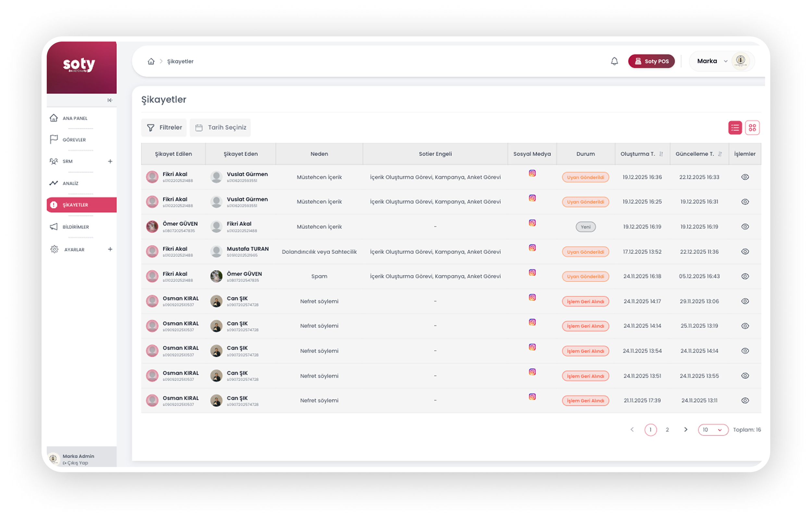Image resolution: width=812 pixels, height=519 pixels.
Task: Click the notification bell in the header
Action: pyautogui.click(x=614, y=61)
